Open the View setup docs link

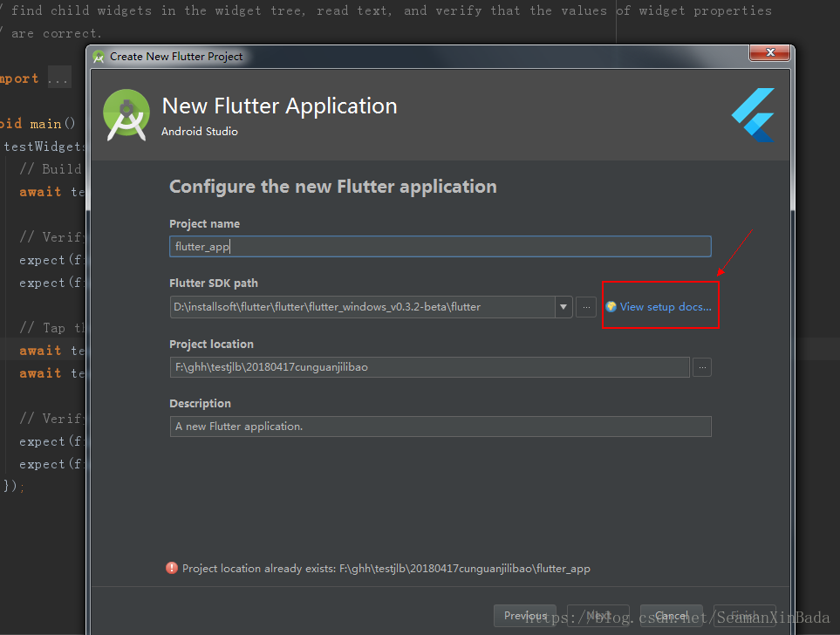(x=666, y=307)
